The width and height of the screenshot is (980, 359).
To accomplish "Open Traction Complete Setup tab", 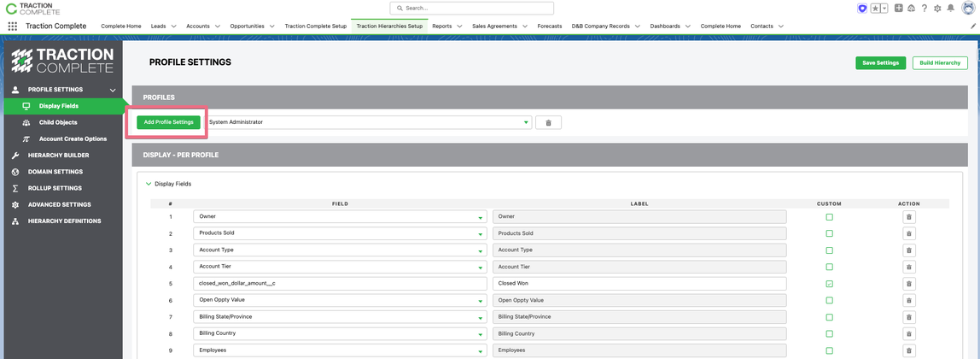I will [316, 26].
